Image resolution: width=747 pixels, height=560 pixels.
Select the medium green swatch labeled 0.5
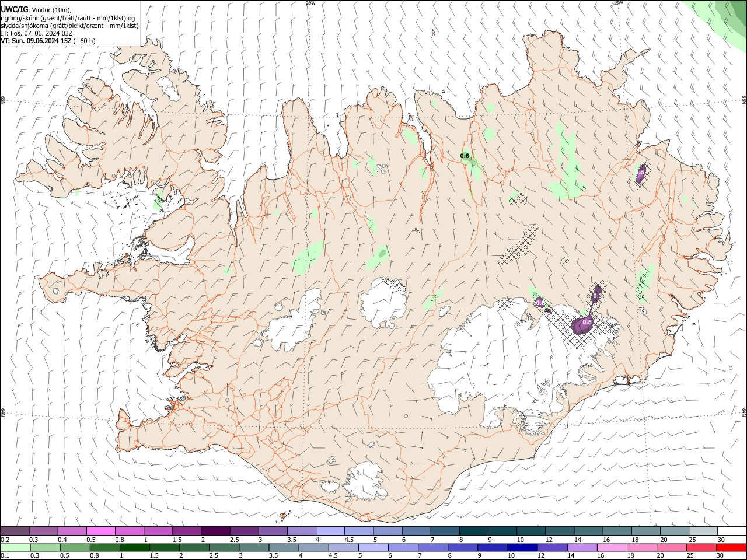74,548
